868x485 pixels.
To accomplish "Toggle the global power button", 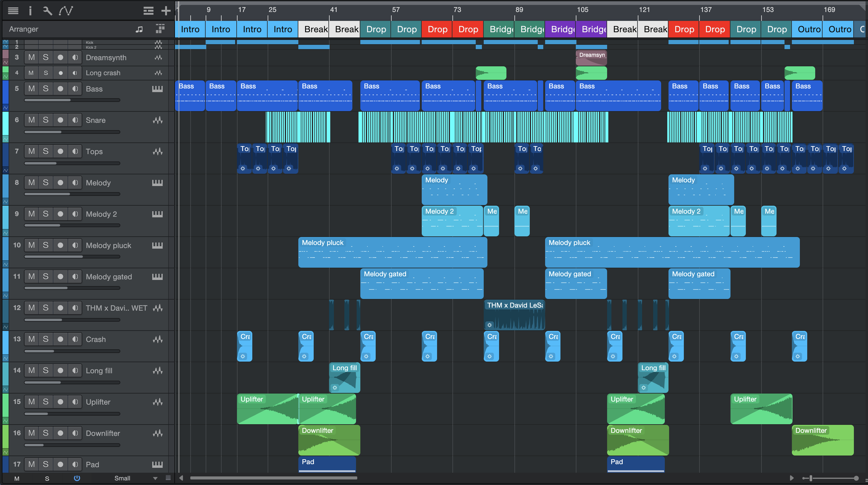I will (77, 478).
